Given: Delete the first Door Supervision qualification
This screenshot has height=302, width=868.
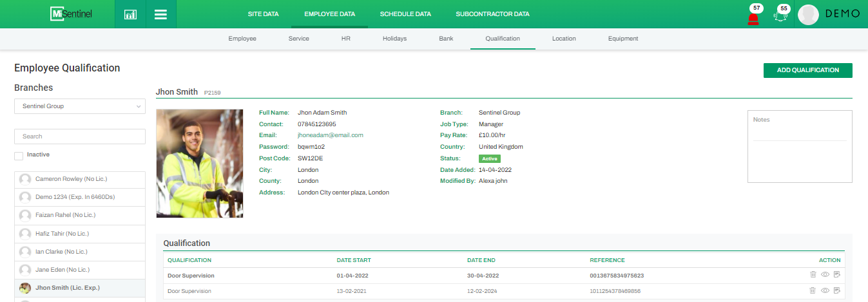Looking at the screenshot, I should tap(813, 274).
